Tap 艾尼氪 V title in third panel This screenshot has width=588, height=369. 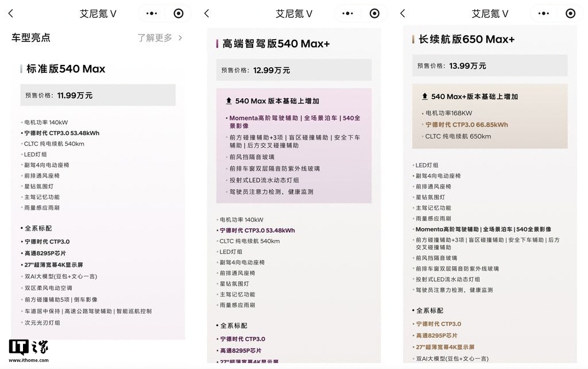(490, 14)
